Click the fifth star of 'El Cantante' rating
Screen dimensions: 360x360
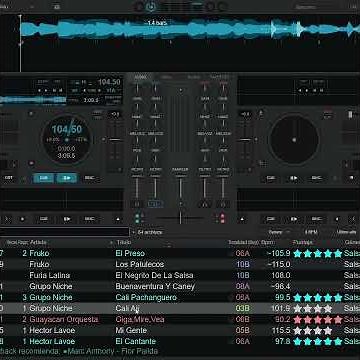pyautogui.click(x=338, y=341)
